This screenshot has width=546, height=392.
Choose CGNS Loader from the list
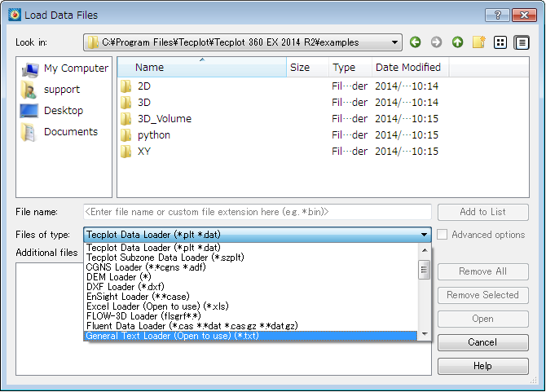pyautogui.click(x=251, y=267)
